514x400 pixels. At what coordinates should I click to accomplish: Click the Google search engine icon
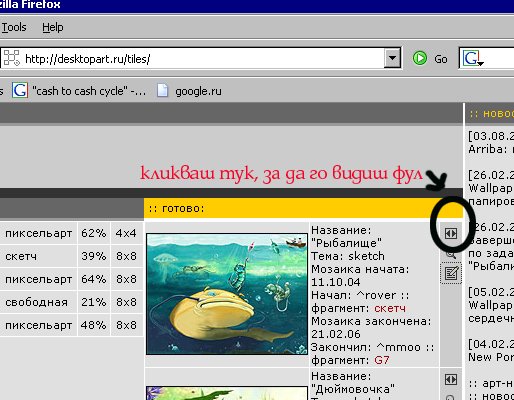pyautogui.click(x=471, y=59)
